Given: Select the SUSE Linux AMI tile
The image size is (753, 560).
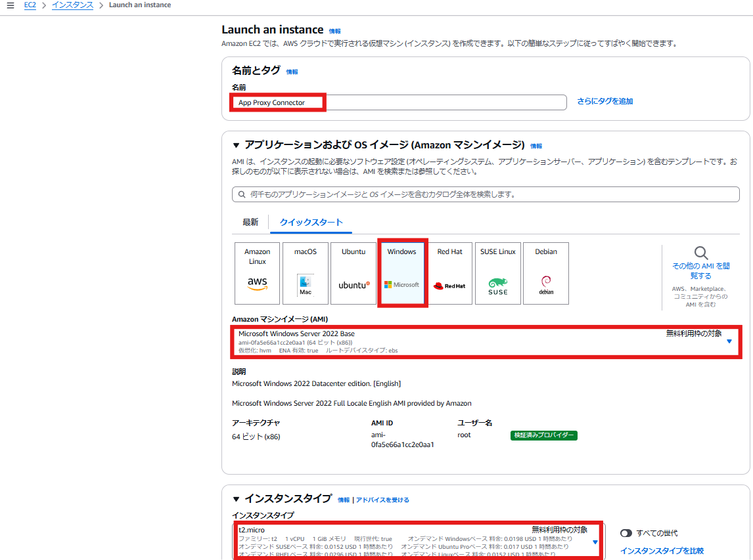Looking at the screenshot, I should [x=498, y=273].
